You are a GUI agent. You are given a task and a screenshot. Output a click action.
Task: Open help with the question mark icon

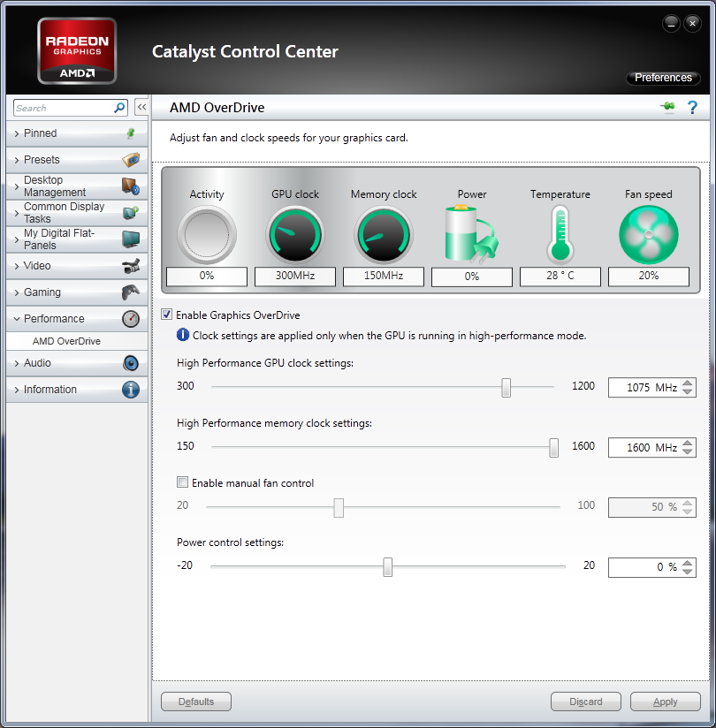(692, 108)
